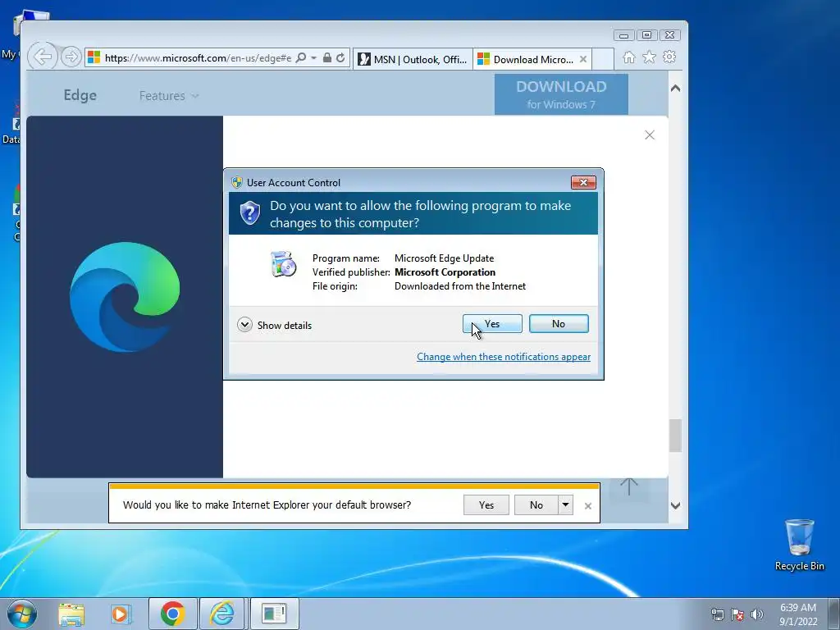
Task: Open Change when these notifications appear link
Action: [504, 357]
